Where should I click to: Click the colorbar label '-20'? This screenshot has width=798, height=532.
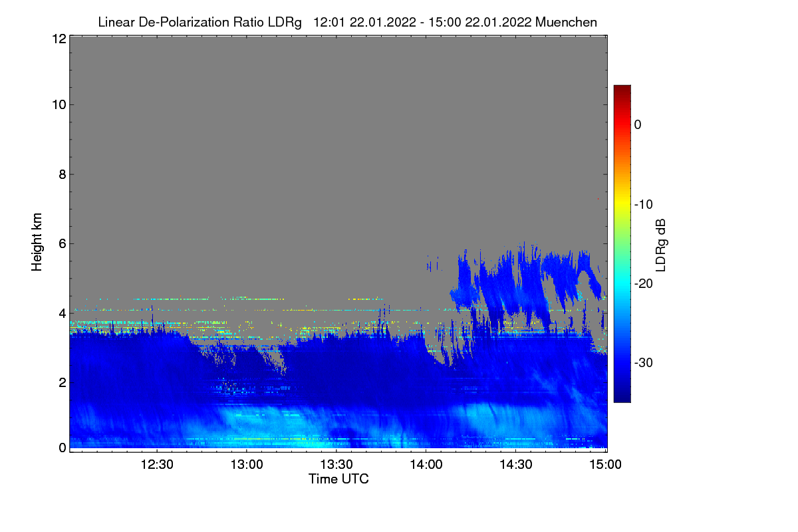(643, 283)
